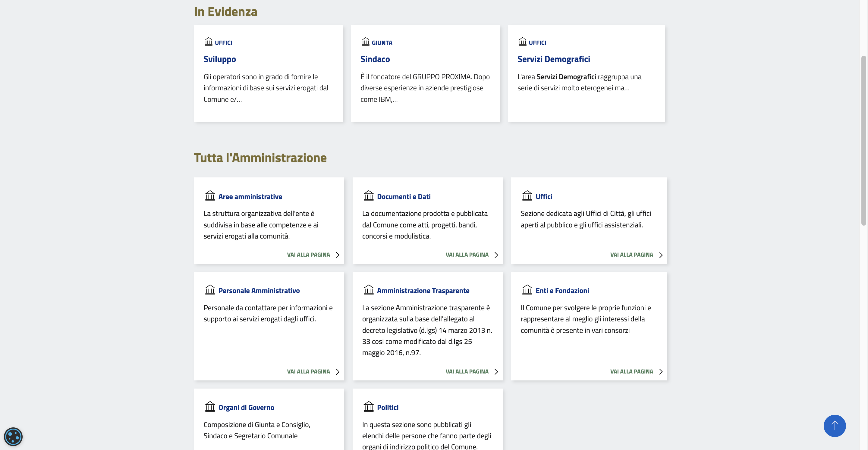The image size is (868, 450).
Task: Go to Personale Amministrativo via Vai alla pagina
Action: coord(308,372)
